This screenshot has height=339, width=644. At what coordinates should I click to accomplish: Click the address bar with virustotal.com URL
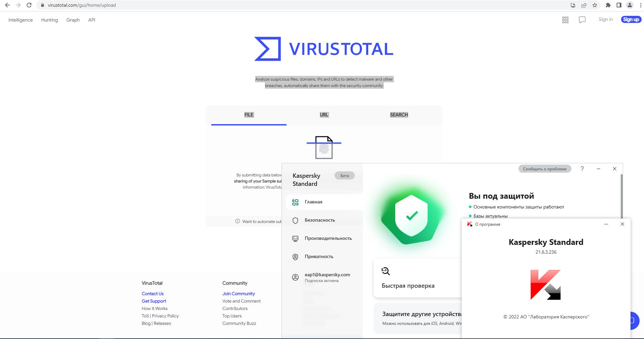pyautogui.click(x=304, y=5)
